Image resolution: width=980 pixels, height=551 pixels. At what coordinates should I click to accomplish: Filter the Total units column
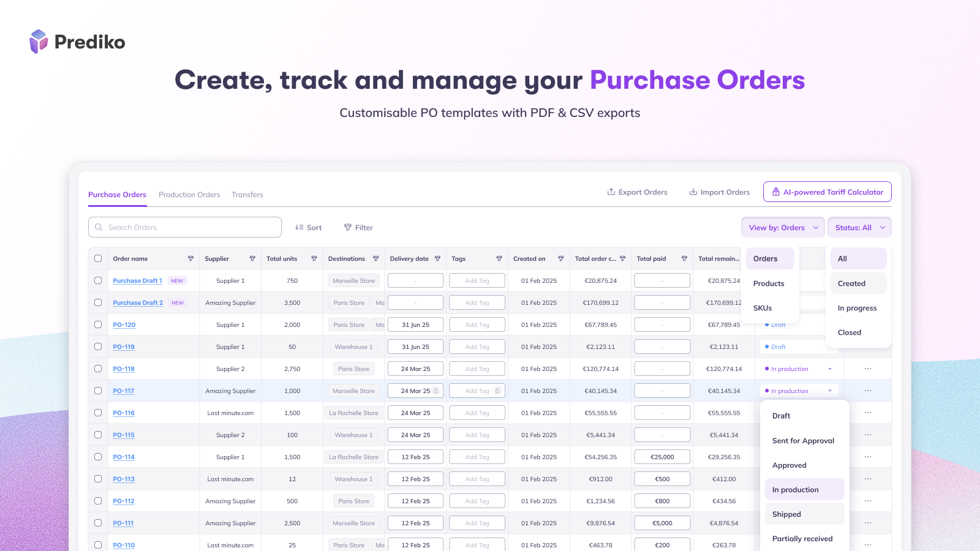click(x=314, y=258)
